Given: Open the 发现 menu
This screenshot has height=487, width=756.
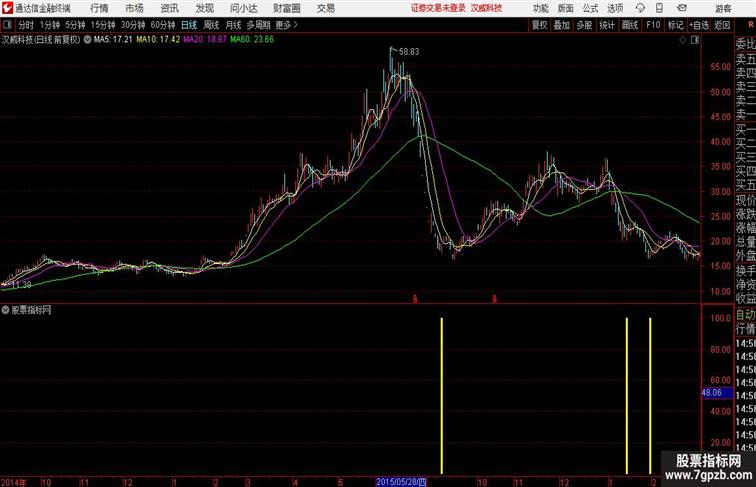Looking at the screenshot, I should click(x=204, y=8).
